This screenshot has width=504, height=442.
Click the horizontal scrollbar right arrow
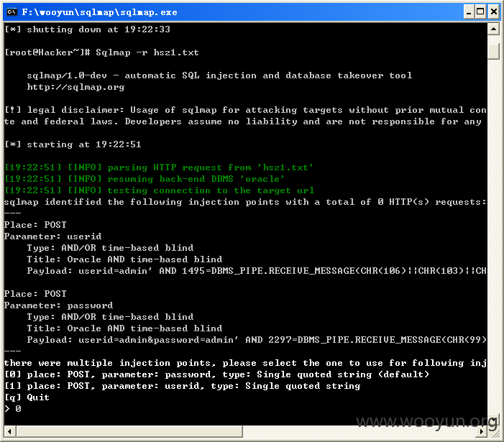click(482, 431)
